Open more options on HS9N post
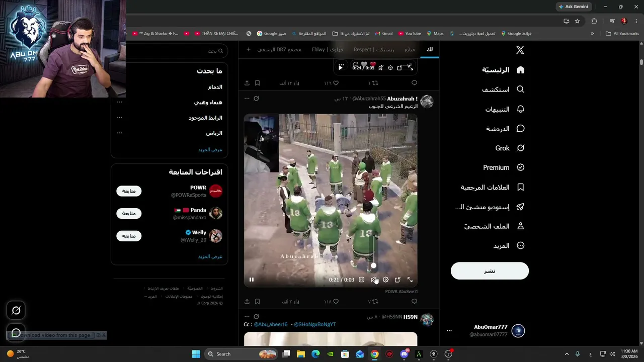Screen dimensions: 644x362 pos(247,317)
